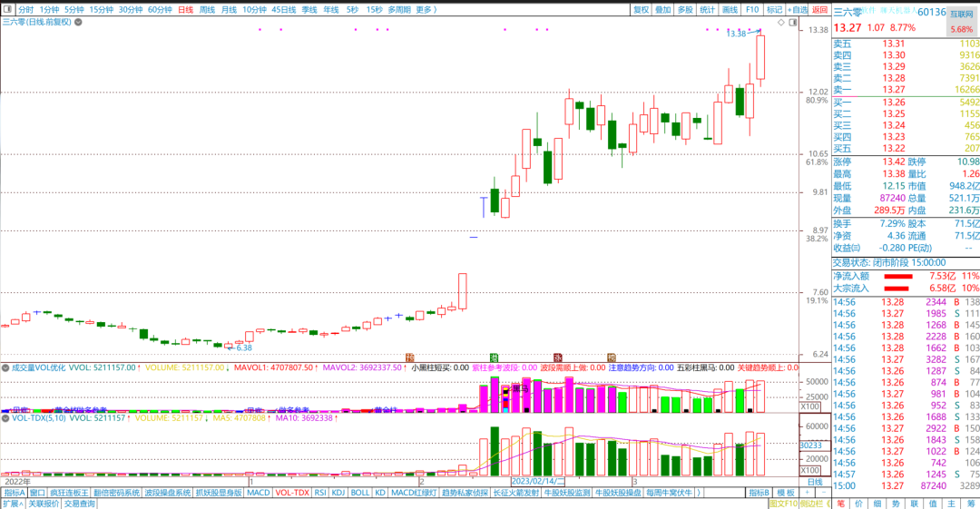
Task: Select the 势 trend tab
Action: click(896, 504)
